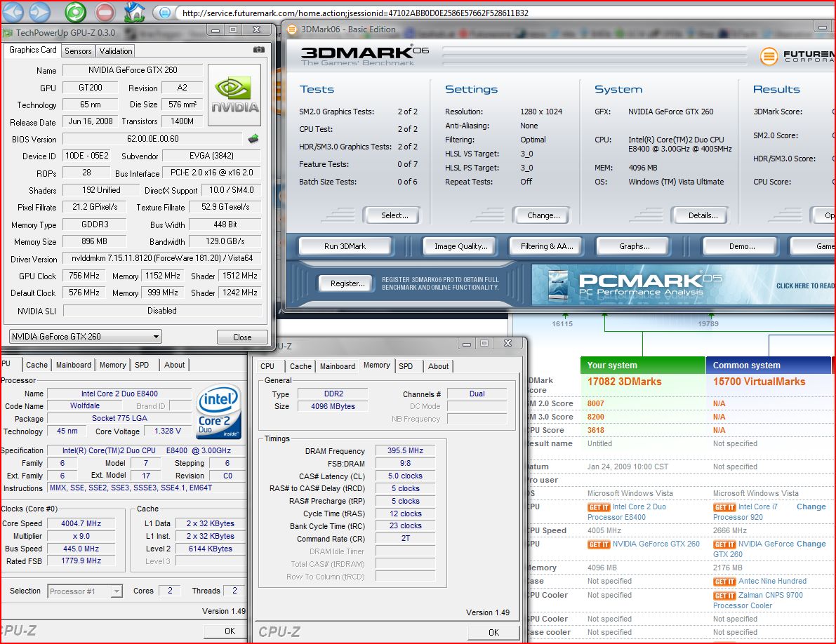Image resolution: width=836 pixels, height=644 pixels.
Task: Click GET IT badge next to Intel Core i7
Action: point(724,507)
